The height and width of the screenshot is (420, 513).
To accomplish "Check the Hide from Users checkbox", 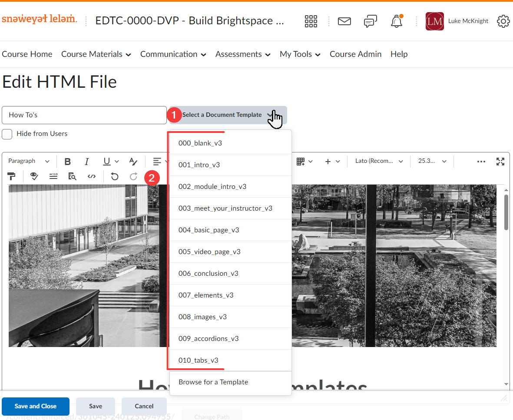I will (7, 134).
